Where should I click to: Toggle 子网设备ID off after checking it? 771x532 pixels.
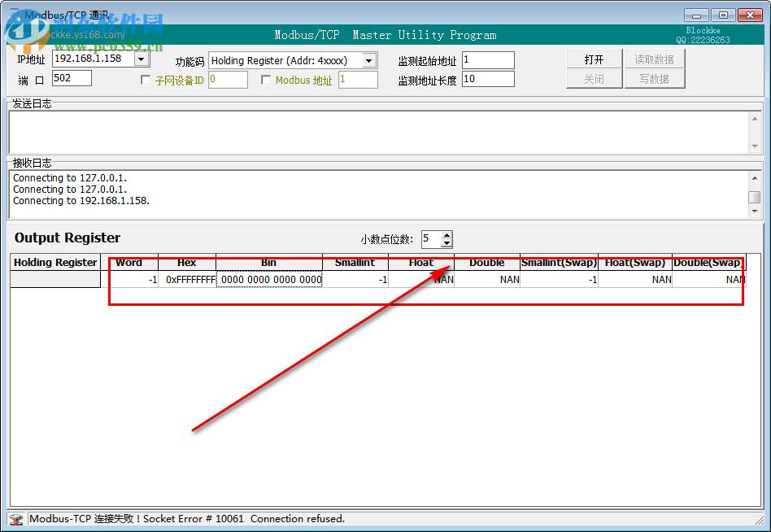144,79
